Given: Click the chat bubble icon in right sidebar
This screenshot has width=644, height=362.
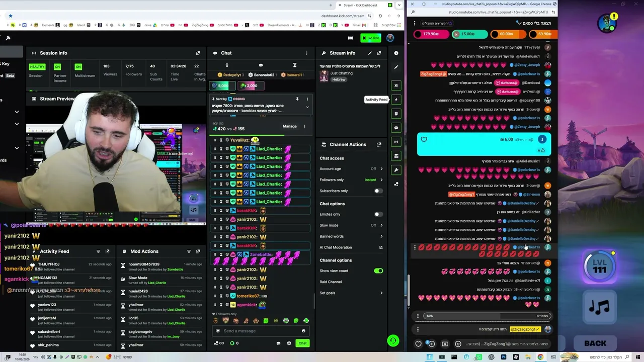Looking at the screenshot, I should coord(396,128).
